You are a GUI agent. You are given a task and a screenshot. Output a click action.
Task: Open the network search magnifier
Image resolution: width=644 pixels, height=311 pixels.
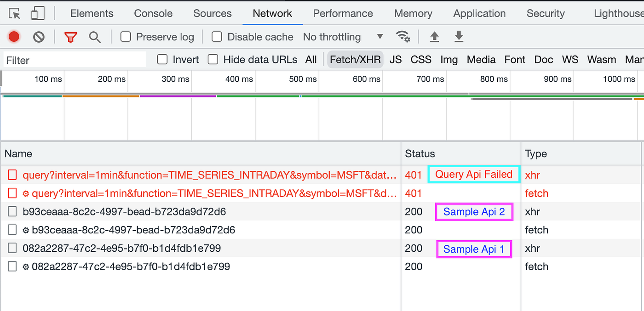point(95,37)
